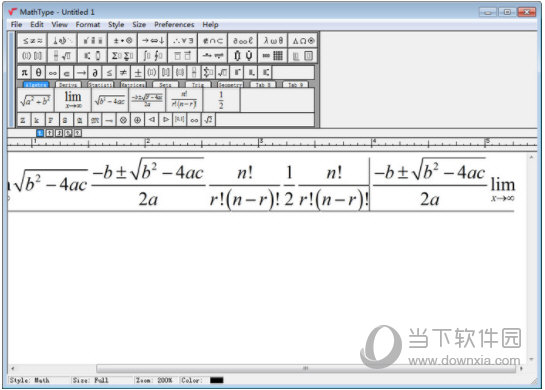Click the Style: Math status field
This screenshot has width=545, height=390.
click(30, 380)
